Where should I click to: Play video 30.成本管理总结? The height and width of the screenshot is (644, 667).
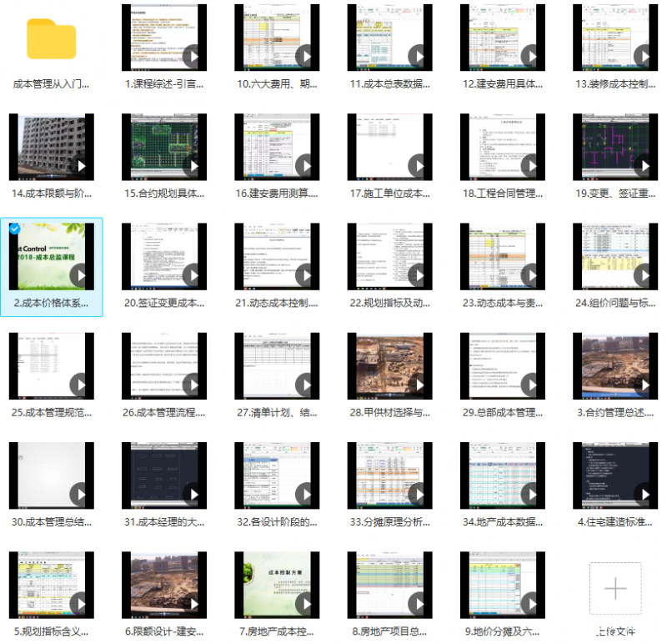[81, 494]
